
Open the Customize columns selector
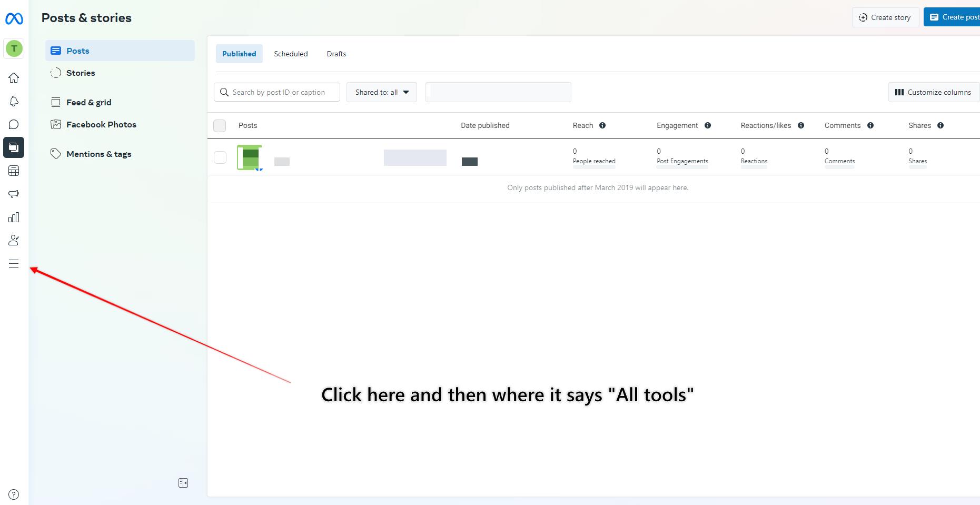coord(933,92)
